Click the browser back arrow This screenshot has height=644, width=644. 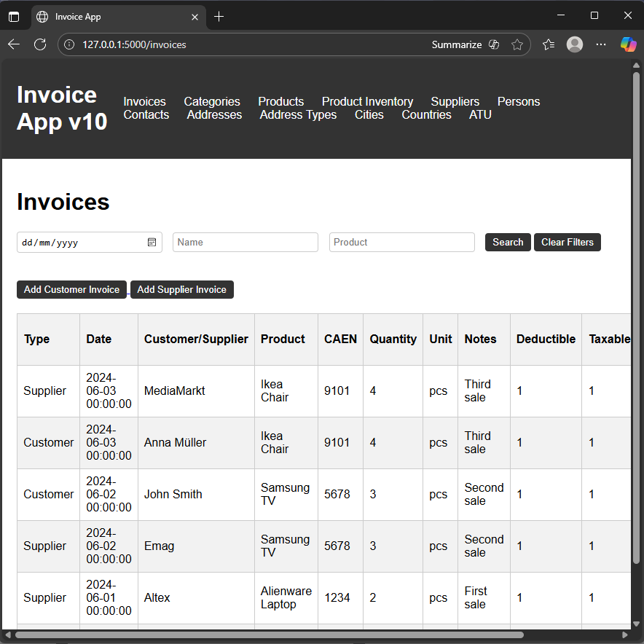[14, 44]
